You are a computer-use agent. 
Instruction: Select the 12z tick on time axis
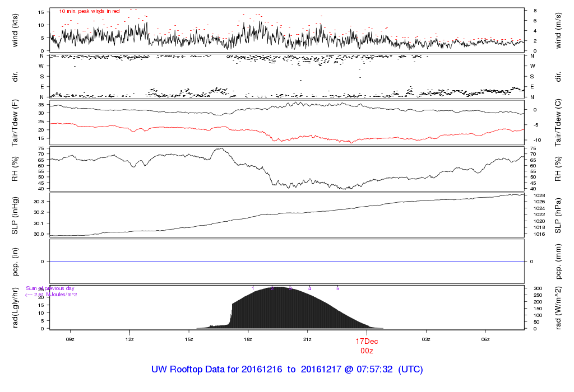coord(129,339)
